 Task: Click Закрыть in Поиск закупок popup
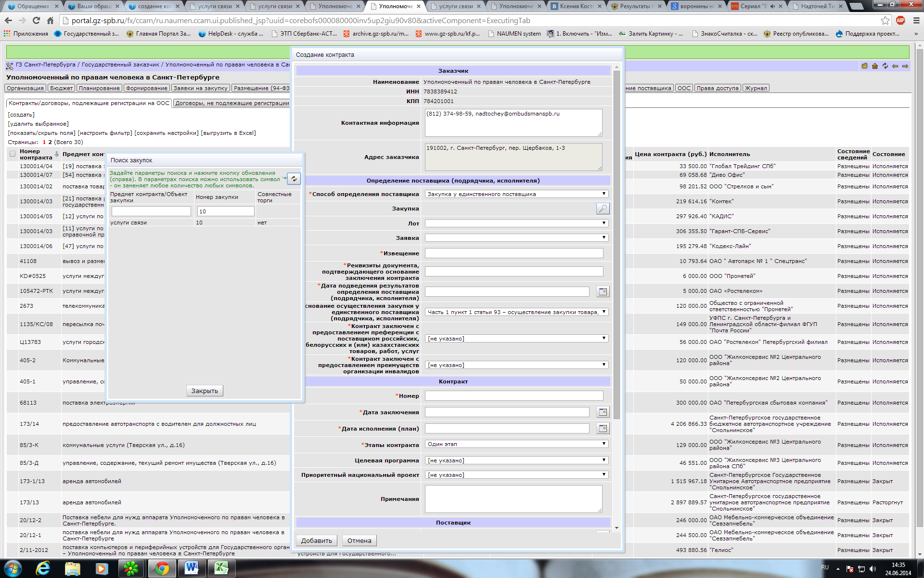pos(205,391)
